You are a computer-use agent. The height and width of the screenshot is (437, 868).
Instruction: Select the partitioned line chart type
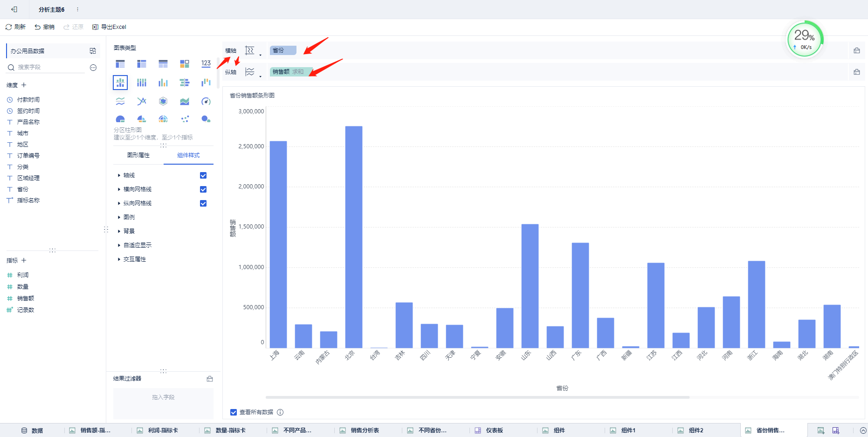click(120, 101)
